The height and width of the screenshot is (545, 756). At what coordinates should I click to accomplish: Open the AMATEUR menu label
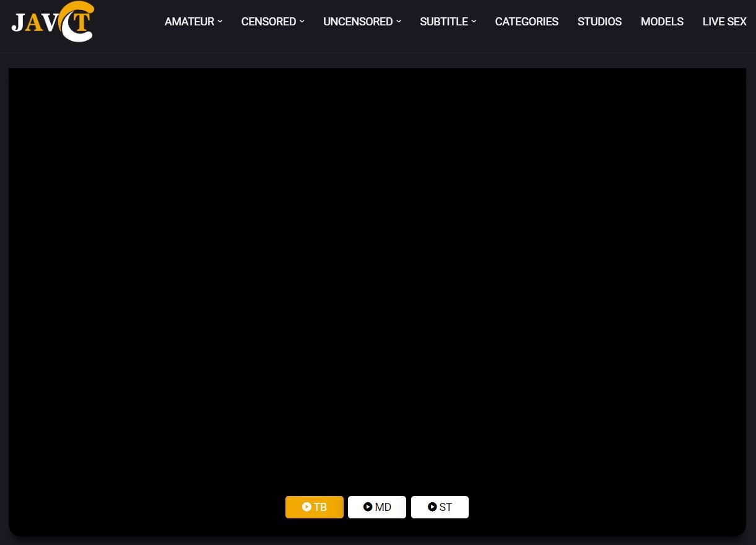click(189, 22)
